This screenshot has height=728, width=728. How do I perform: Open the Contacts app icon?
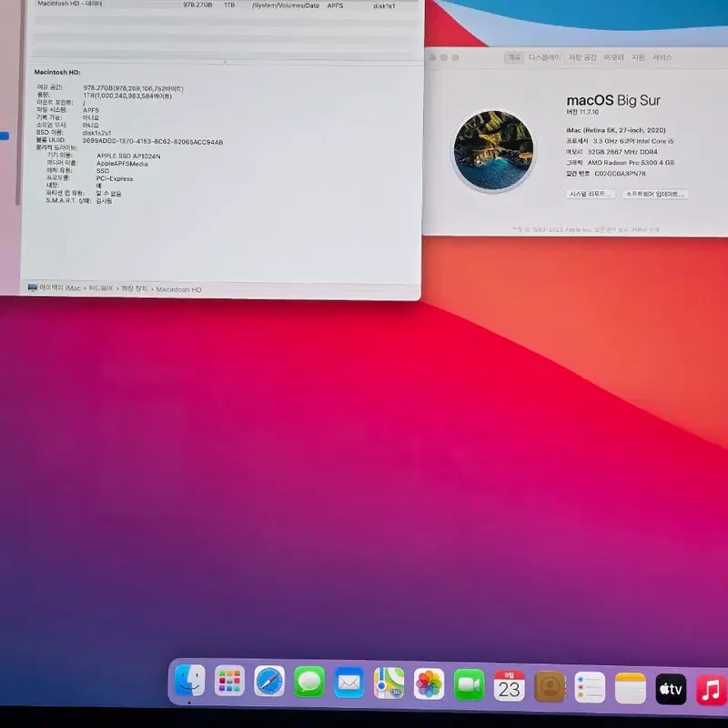pyautogui.click(x=551, y=686)
